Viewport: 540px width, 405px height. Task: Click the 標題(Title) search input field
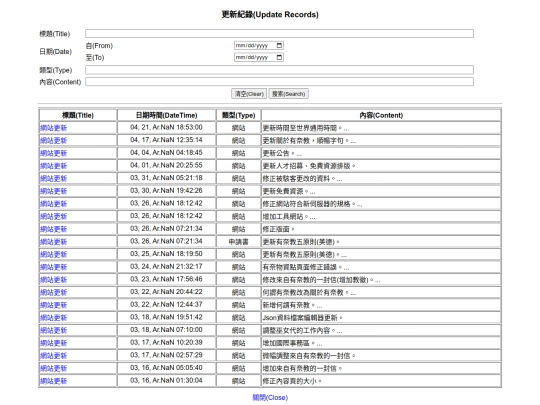tap(279, 33)
